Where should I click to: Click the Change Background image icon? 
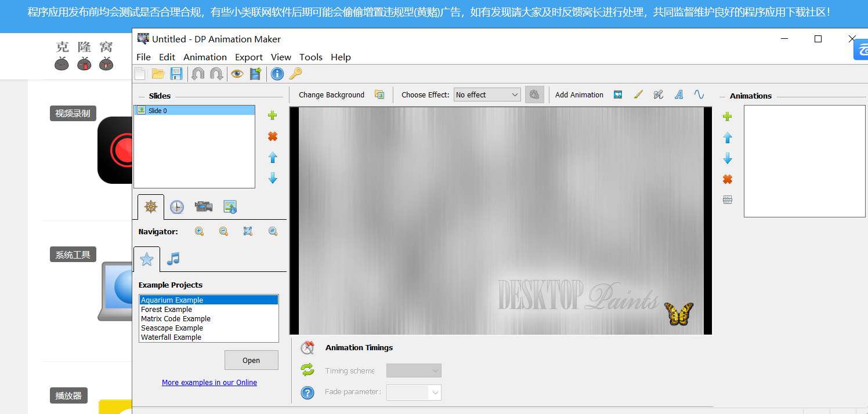379,95
